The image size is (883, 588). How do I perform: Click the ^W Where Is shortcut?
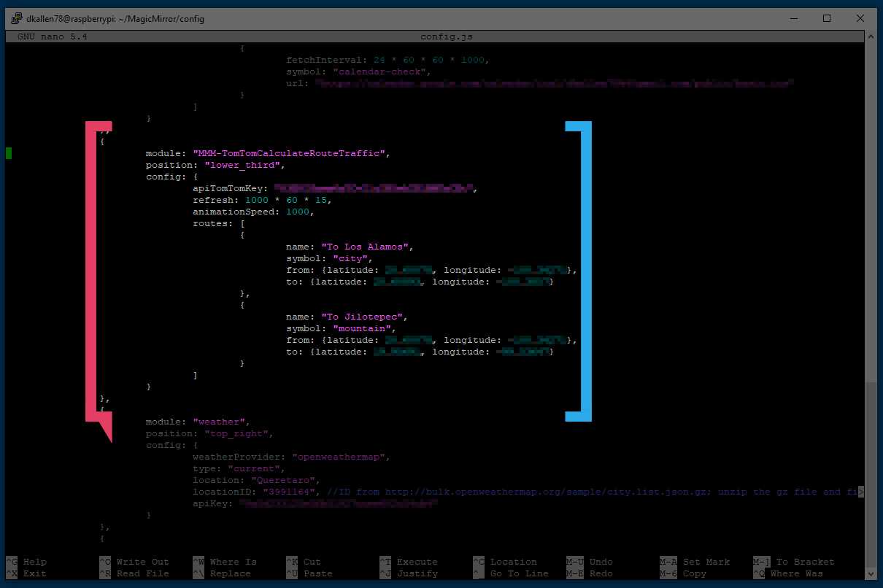[225, 562]
